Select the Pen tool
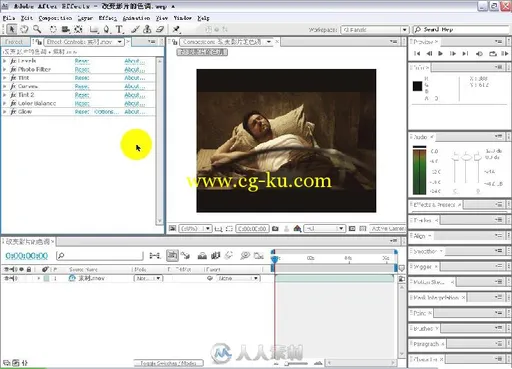The image size is (512, 369). tap(106, 29)
